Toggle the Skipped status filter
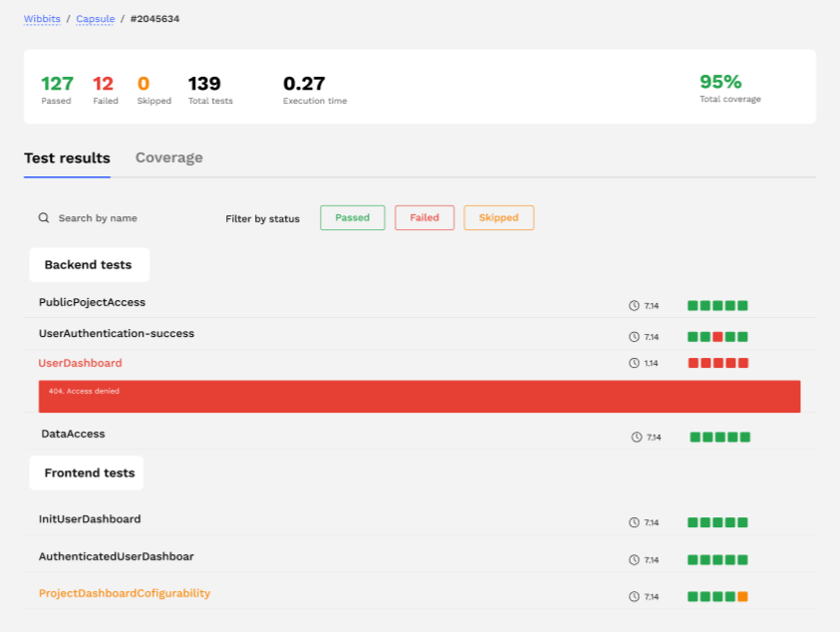This screenshot has height=632, width=840. [499, 217]
